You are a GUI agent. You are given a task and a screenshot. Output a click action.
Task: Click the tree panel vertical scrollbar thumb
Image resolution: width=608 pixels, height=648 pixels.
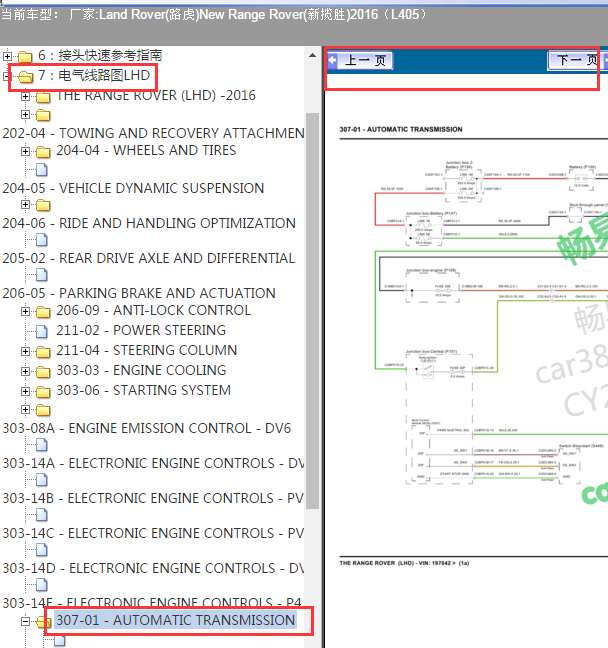(312, 311)
